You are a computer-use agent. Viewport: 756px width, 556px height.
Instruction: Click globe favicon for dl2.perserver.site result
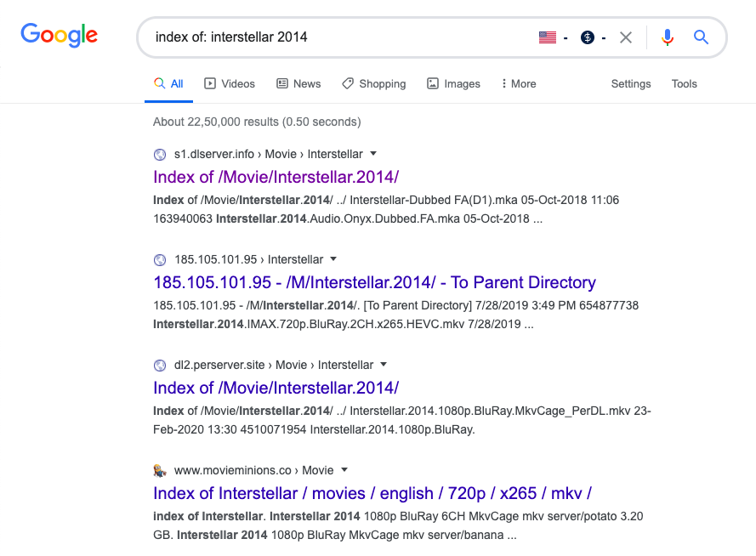tap(160, 366)
